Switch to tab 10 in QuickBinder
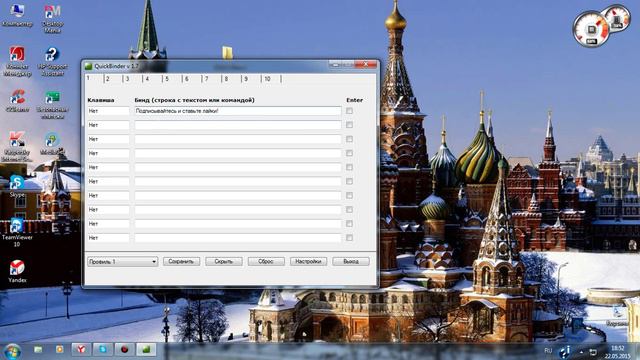Screen dimensions: 640x360 click(271, 79)
